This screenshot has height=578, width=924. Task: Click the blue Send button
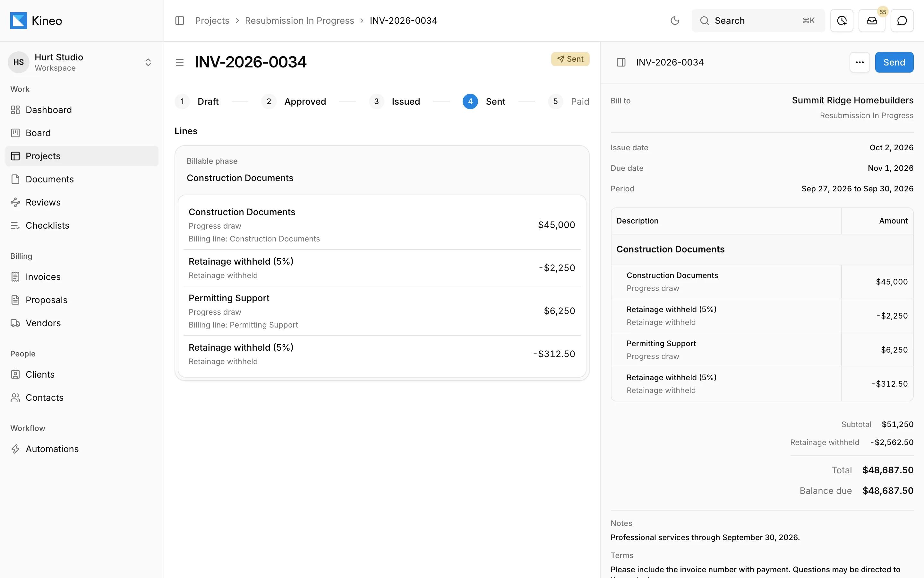click(x=894, y=62)
